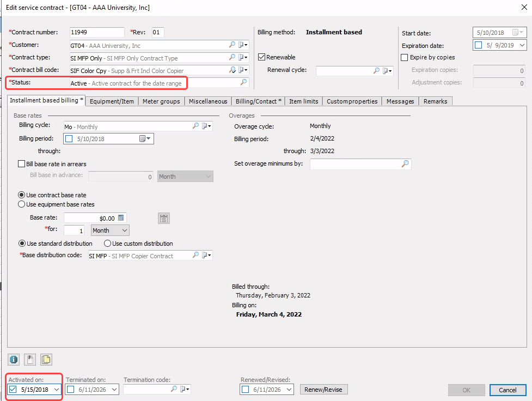Open Bill base in advance Month dropdown

point(185,177)
